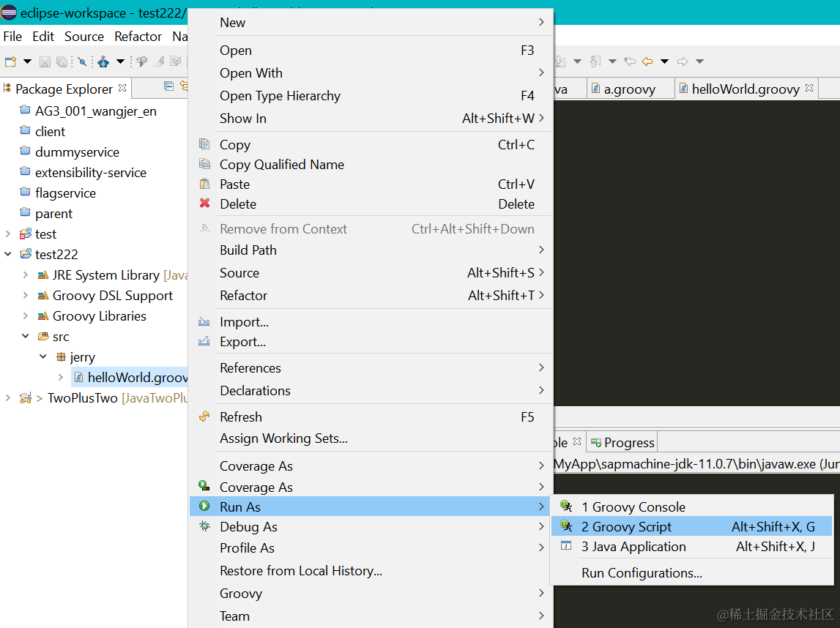Click the Collapse All icon in Package Explorer
The image size is (840, 628).
(168, 86)
